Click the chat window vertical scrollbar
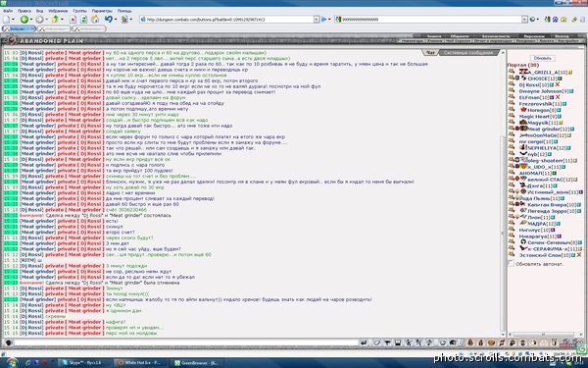This screenshot has height=368, width=588. (503, 233)
